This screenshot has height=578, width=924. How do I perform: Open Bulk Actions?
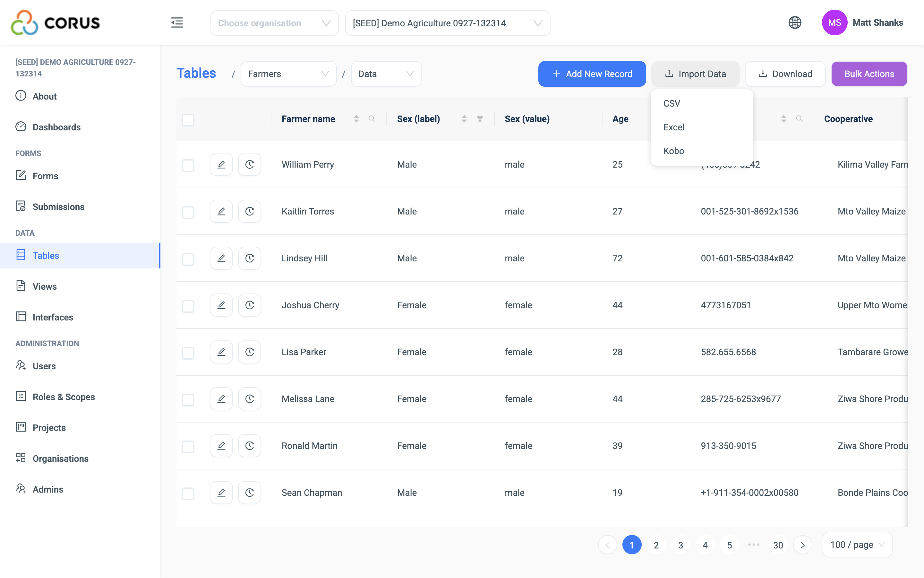click(869, 74)
